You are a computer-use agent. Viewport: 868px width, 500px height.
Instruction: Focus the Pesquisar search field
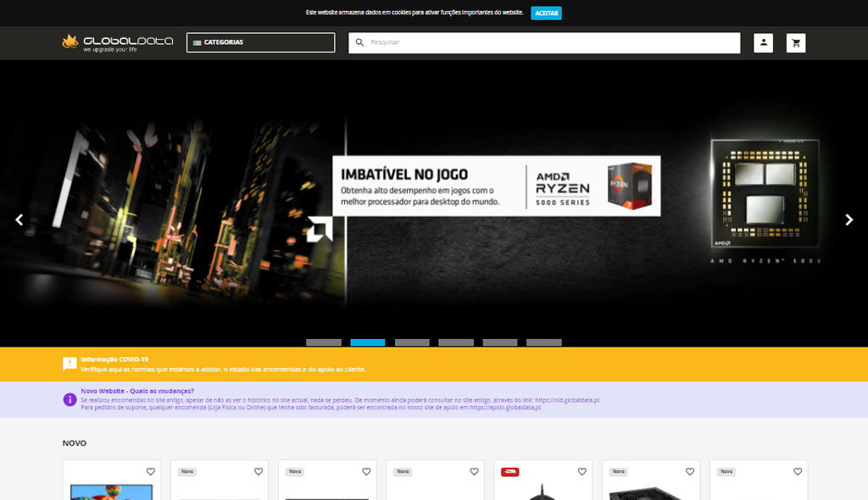[544, 42]
